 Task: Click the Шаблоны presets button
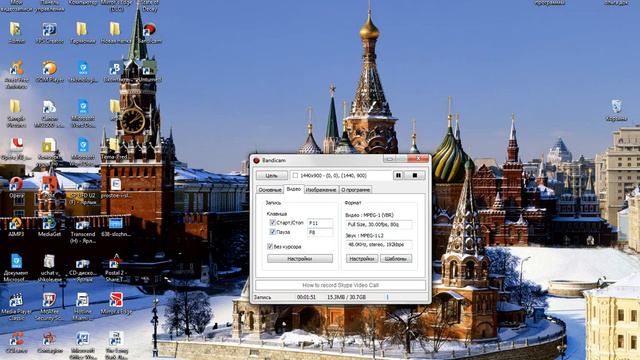pyautogui.click(x=396, y=259)
